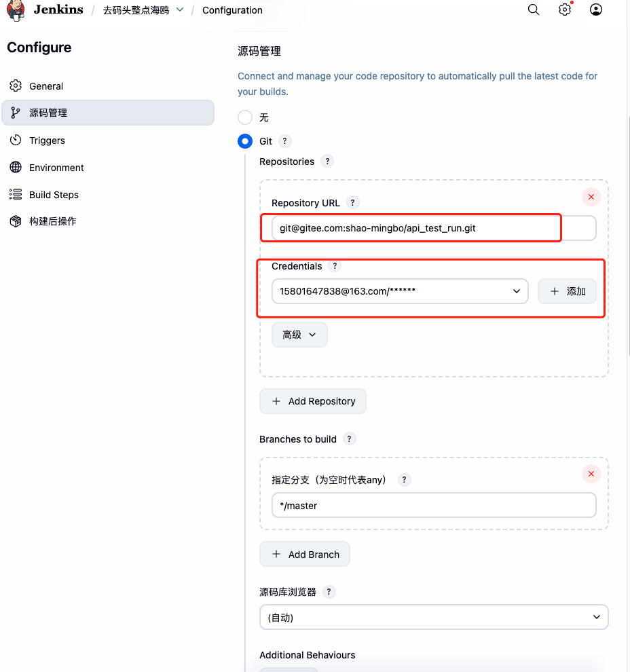The height and width of the screenshot is (672, 630).
Task: Select the Git radio button
Action: [x=245, y=141]
